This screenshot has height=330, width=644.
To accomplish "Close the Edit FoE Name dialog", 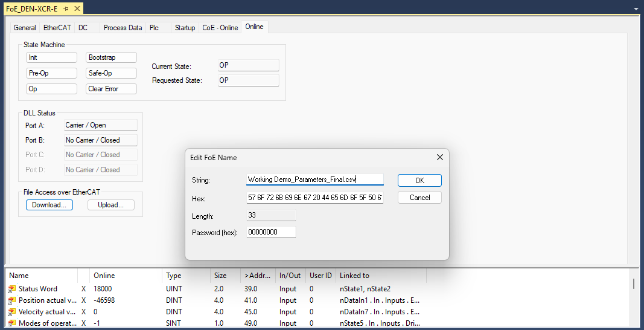I will pyautogui.click(x=439, y=158).
